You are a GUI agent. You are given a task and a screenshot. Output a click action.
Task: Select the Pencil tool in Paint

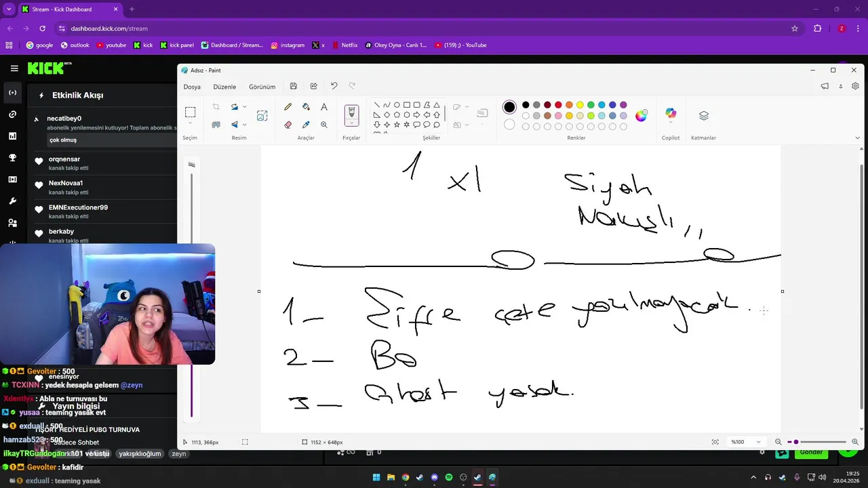click(288, 107)
